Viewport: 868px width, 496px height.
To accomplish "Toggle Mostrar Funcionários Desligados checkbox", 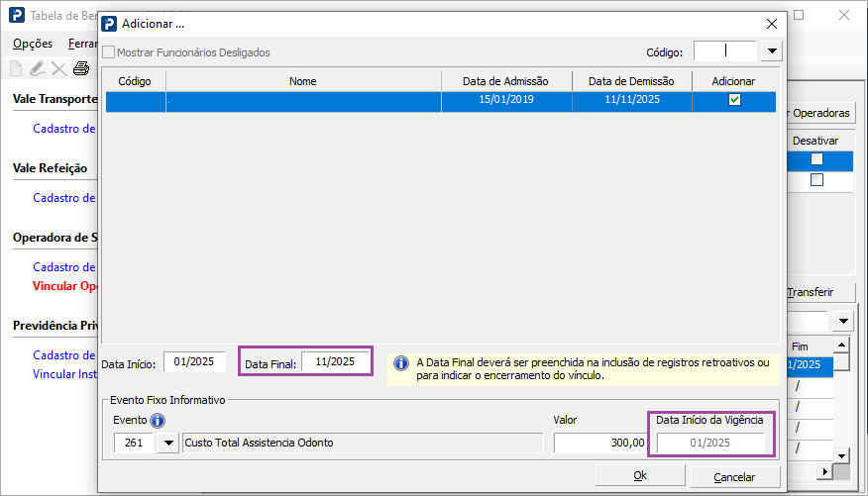I will 109,52.
